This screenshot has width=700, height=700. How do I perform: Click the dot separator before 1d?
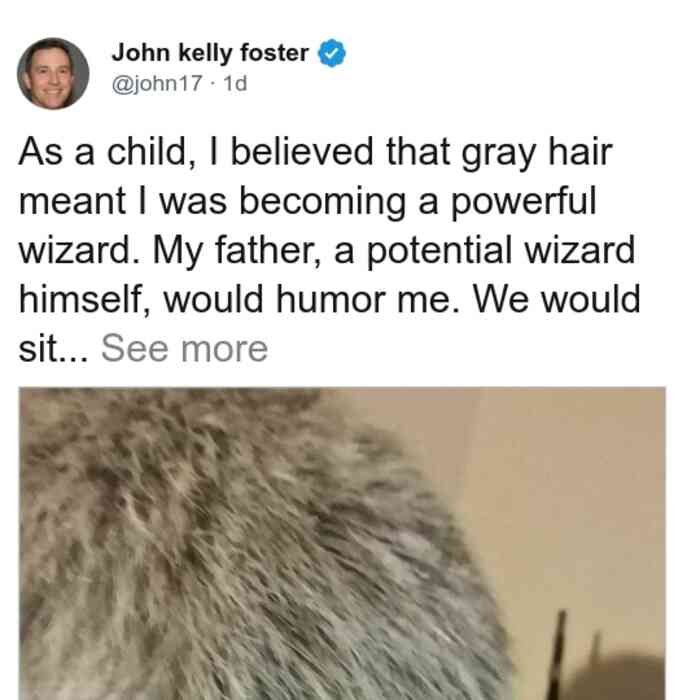[x=213, y=84]
